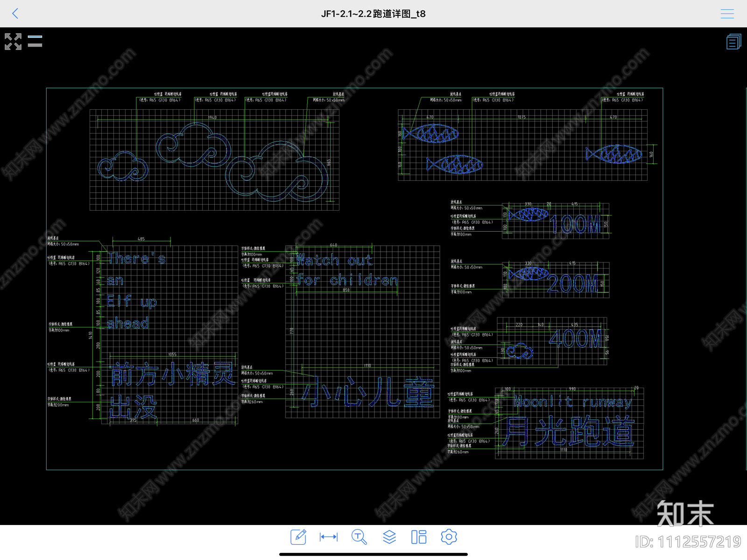Tap the 1940 dimension above clouds
Image resolution: width=747 pixels, height=560 pixels.
pos(212,117)
